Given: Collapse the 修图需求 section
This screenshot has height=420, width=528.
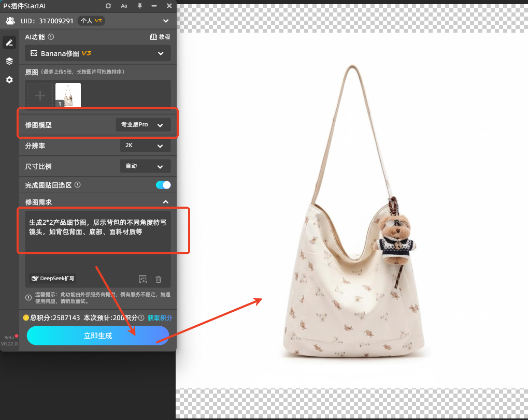Looking at the screenshot, I should 165,202.
